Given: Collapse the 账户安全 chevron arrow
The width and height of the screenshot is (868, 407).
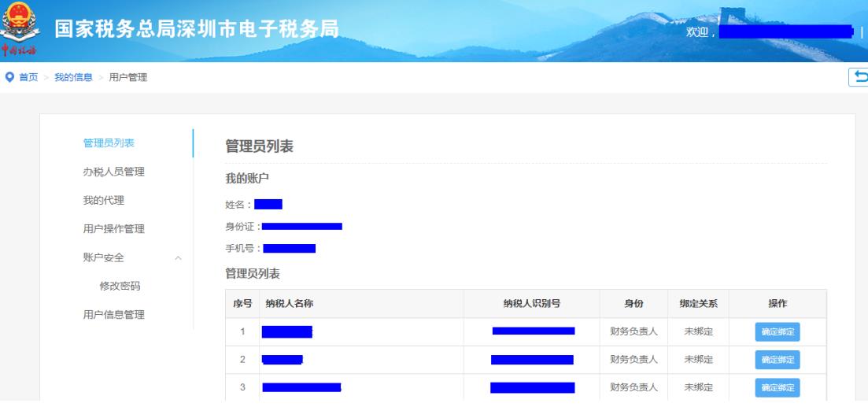Looking at the screenshot, I should click(178, 258).
